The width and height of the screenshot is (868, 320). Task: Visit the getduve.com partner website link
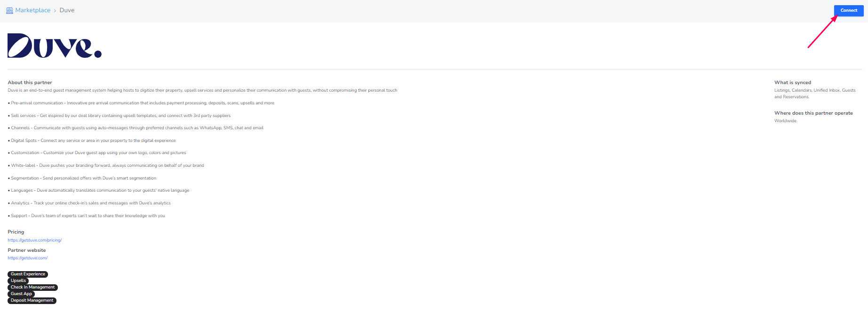coord(28,258)
